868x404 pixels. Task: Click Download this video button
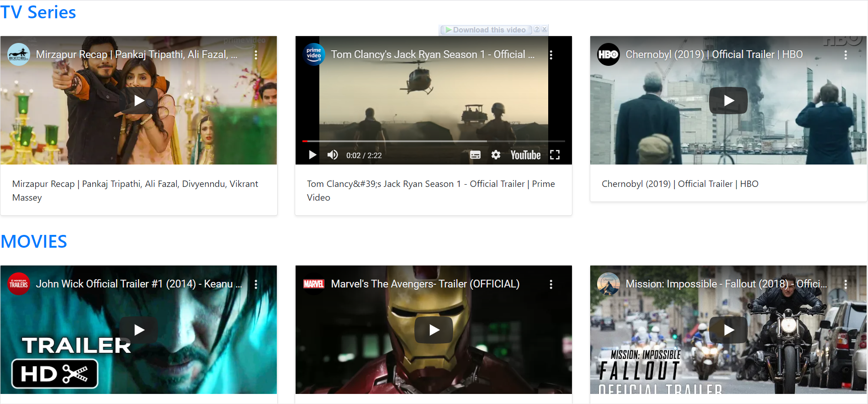[x=486, y=30]
